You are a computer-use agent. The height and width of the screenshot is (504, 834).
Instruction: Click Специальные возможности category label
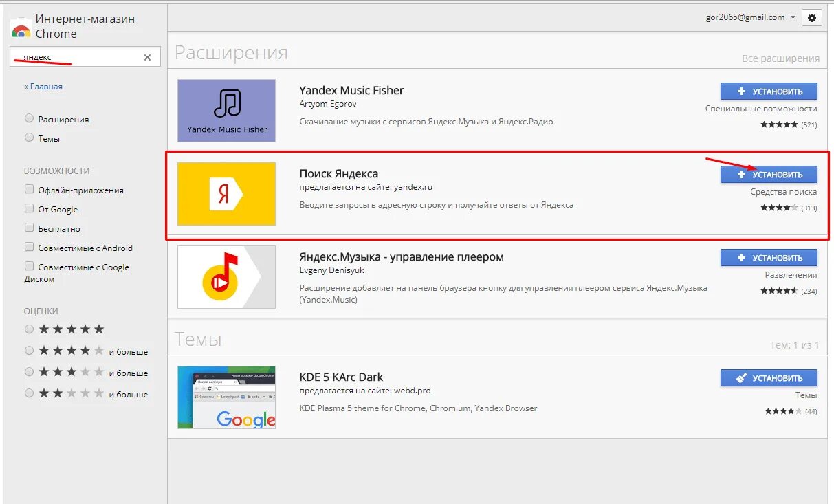pyautogui.click(x=761, y=109)
